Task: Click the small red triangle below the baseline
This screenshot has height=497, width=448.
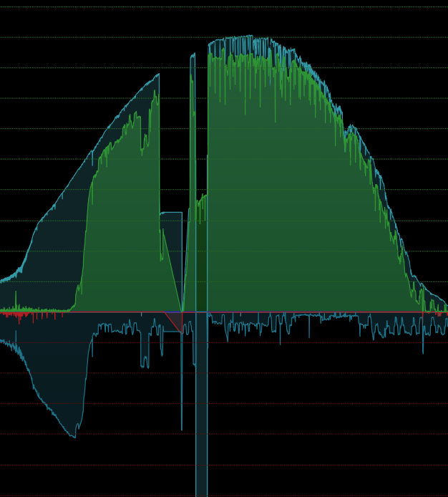Action: pos(176,320)
